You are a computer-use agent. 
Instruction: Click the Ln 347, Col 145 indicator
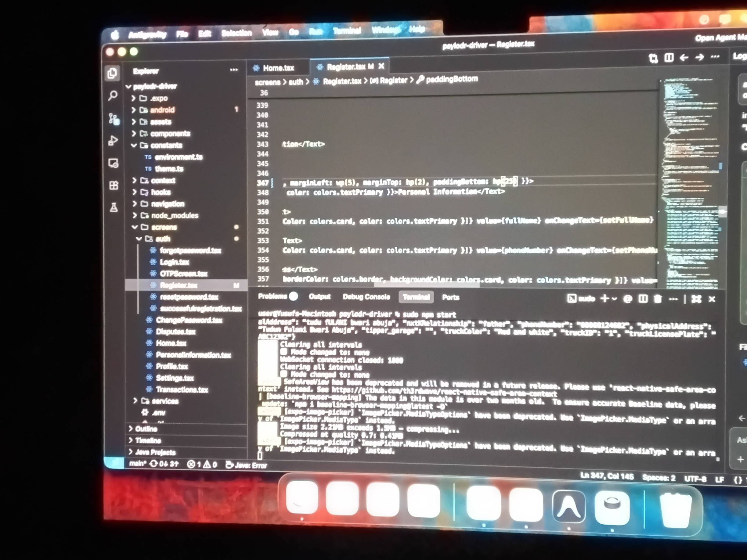tap(607, 476)
